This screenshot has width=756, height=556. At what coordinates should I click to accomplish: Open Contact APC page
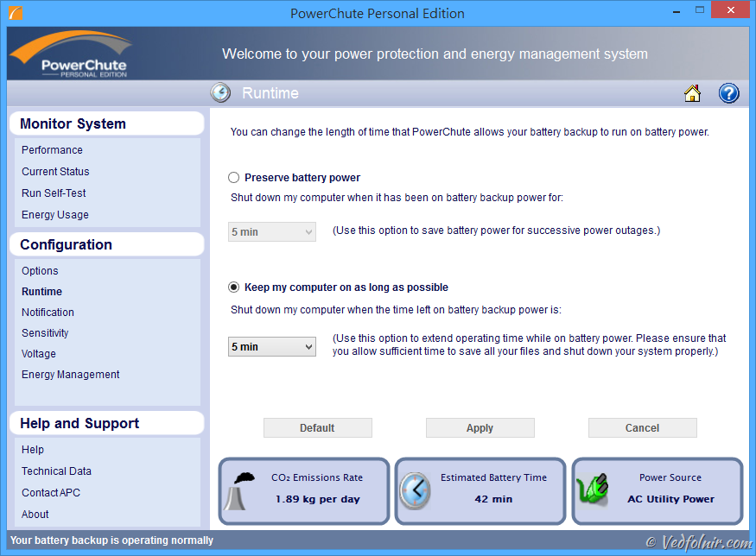(x=51, y=493)
